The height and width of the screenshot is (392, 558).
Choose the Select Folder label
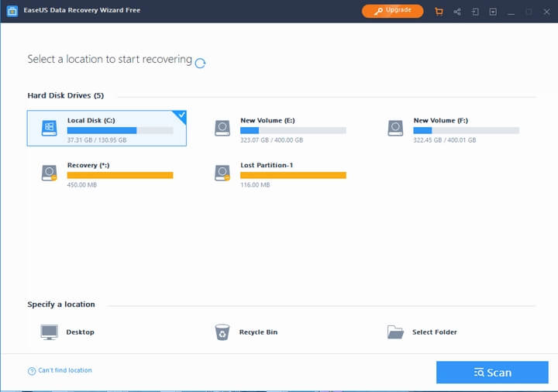435,332
